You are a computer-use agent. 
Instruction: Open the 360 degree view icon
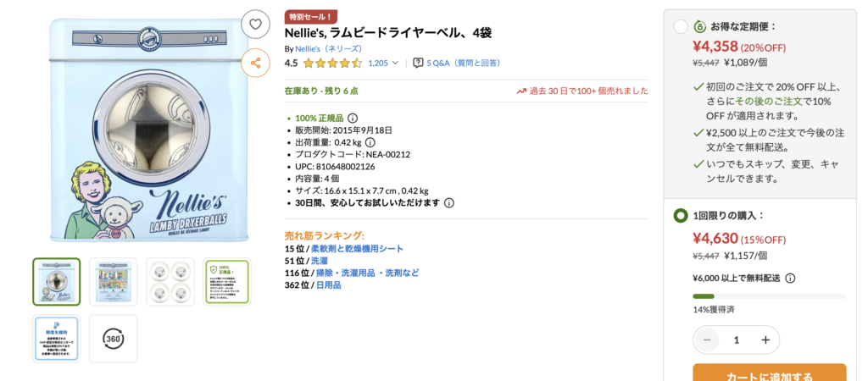(113, 338)
